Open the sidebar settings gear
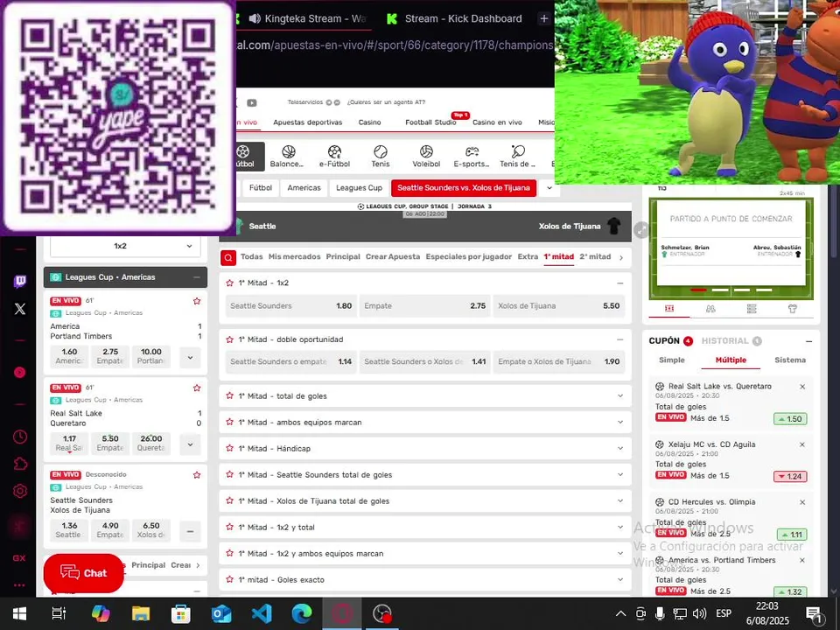 20,491
